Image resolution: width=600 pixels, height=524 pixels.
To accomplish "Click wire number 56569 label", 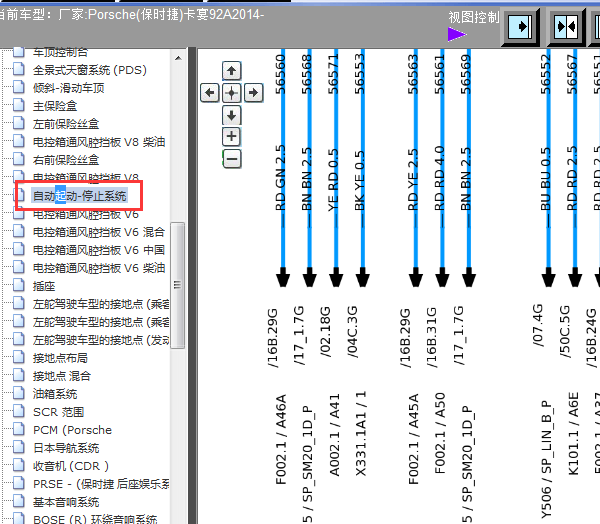I will tap(466, 74).
